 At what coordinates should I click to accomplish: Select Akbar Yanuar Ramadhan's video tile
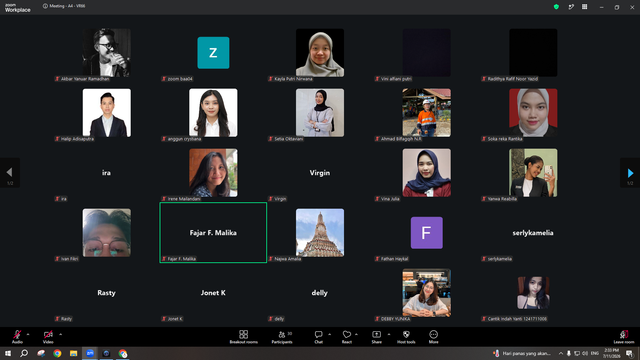point(107,53)
